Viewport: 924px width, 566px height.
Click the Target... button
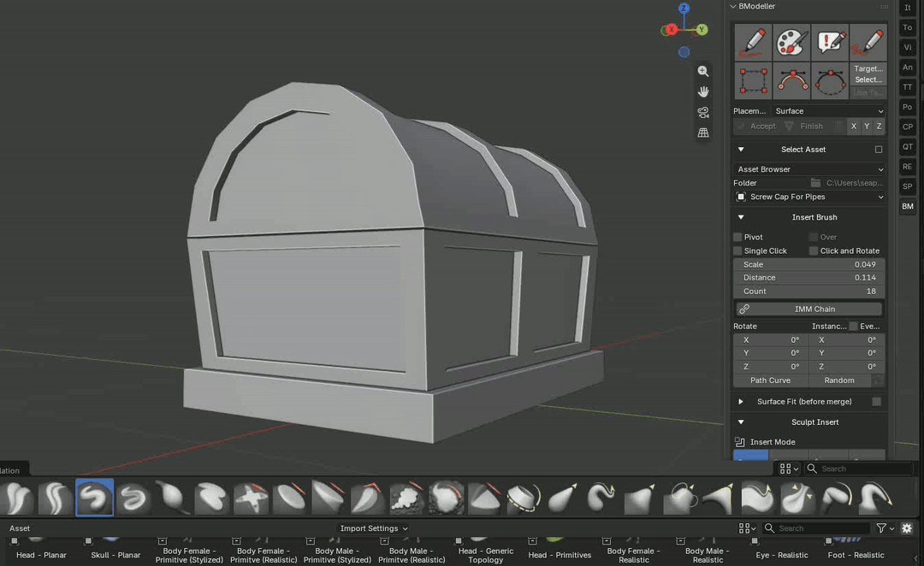click(x=868, y=68)
